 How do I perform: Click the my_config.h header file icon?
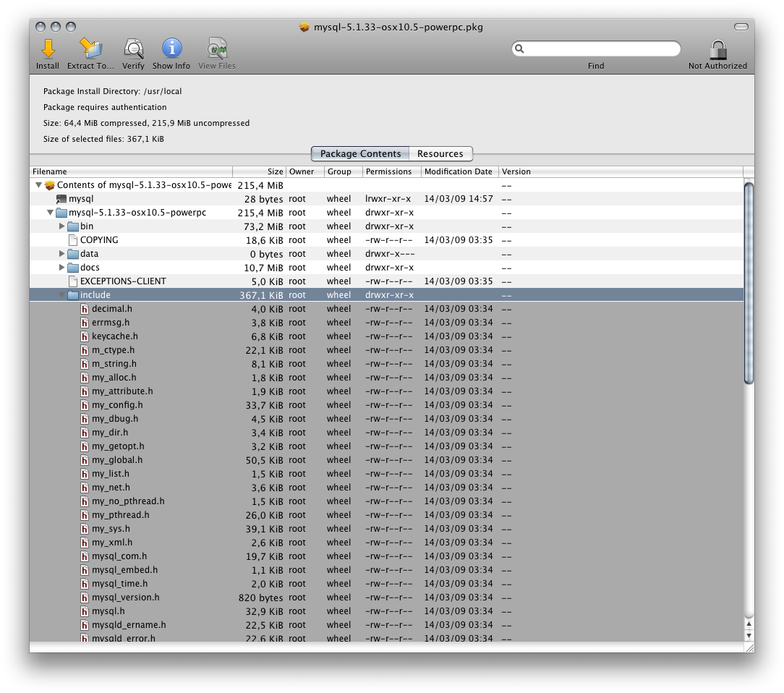pyautogui.click(x=85, y=405)
